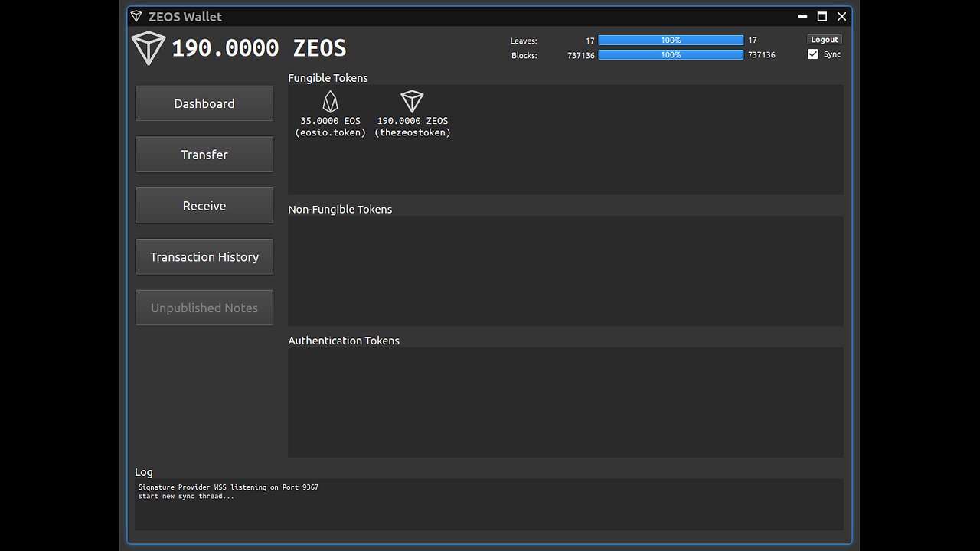This screenshot has width=980, height=551.
Task: Click the large ZEOS logo beside balance
Action: coord(149,48)
